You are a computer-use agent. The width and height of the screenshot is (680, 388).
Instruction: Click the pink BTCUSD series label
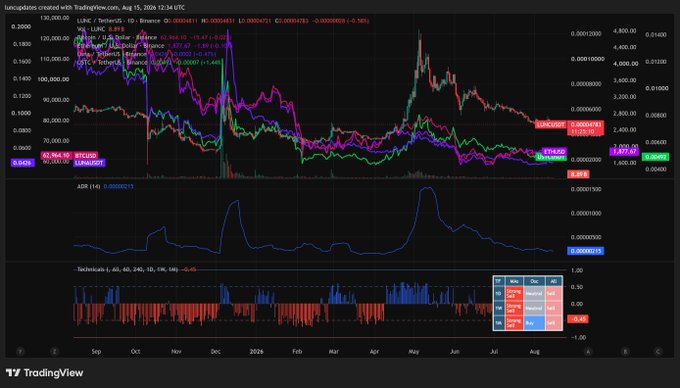pyautogui.click(x=85, y=155)
